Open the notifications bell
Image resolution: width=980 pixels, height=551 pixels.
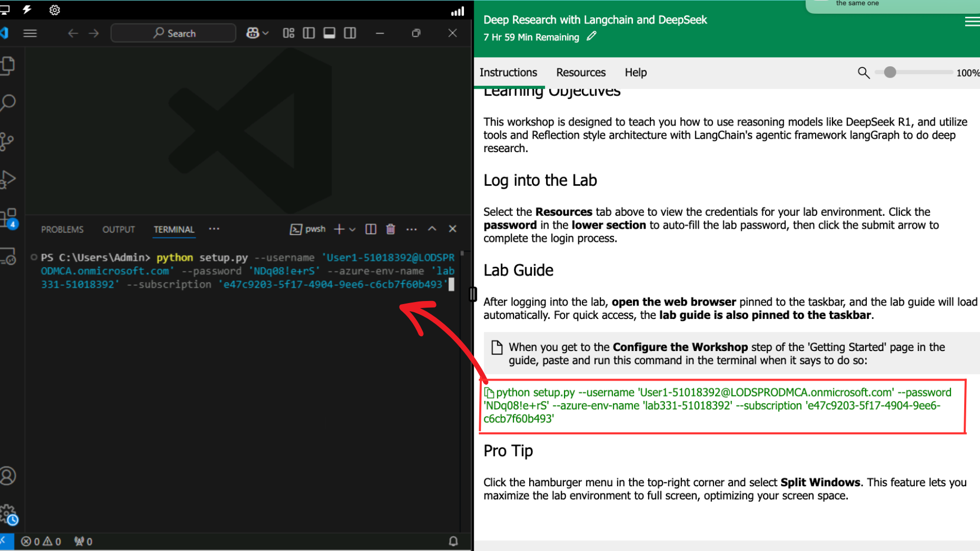453,541
